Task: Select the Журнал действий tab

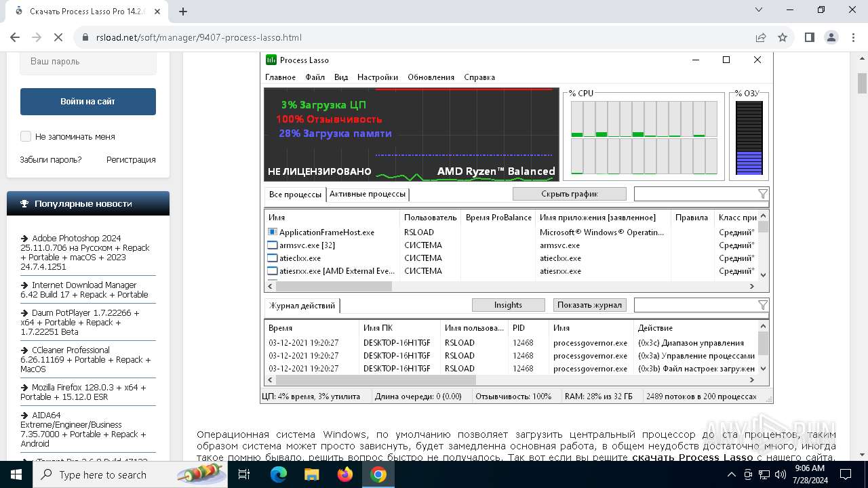Action: (302, 306)
